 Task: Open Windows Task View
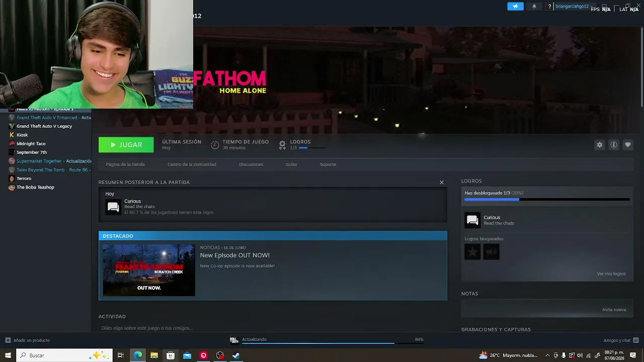click(x=121, y=355)
